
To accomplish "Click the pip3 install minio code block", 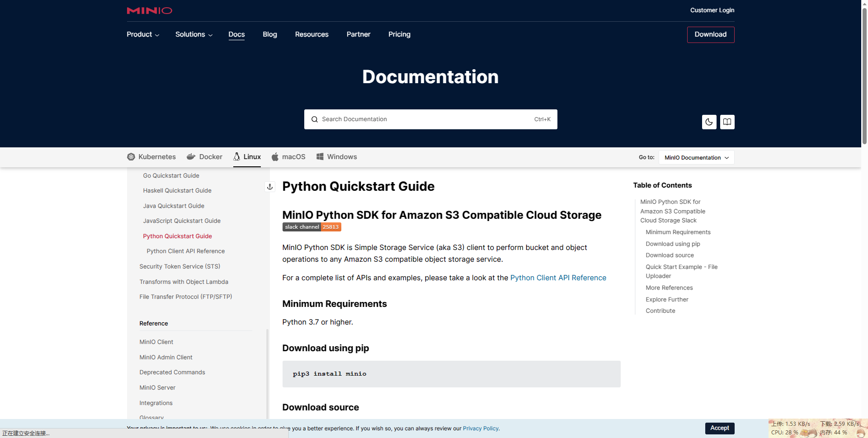I will tap(451, 374).
